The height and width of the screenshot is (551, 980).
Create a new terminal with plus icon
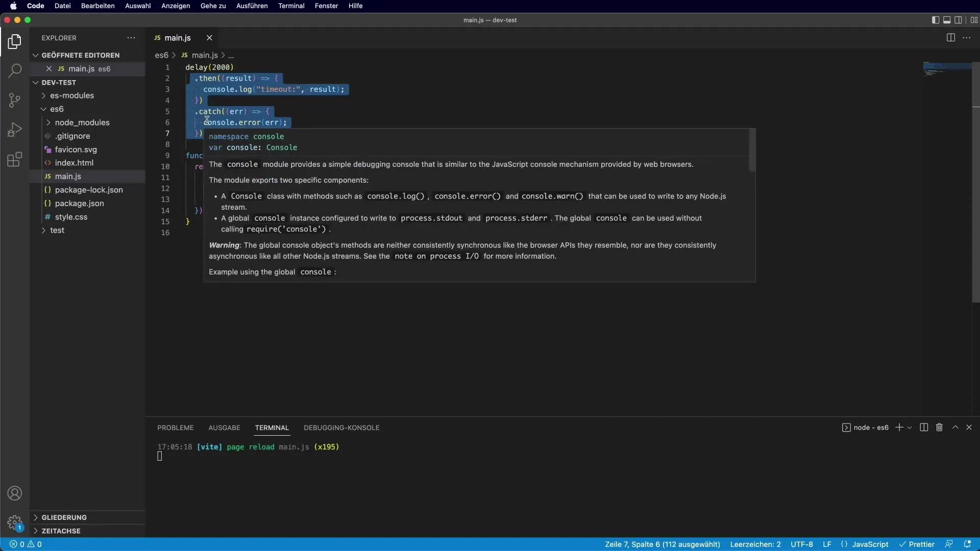[899, 428]
